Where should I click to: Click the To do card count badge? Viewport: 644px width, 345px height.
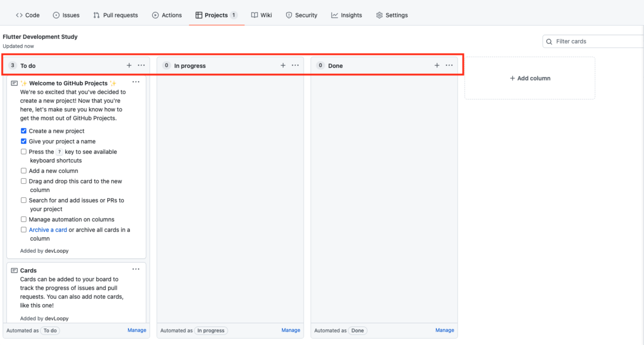point(12,65)
